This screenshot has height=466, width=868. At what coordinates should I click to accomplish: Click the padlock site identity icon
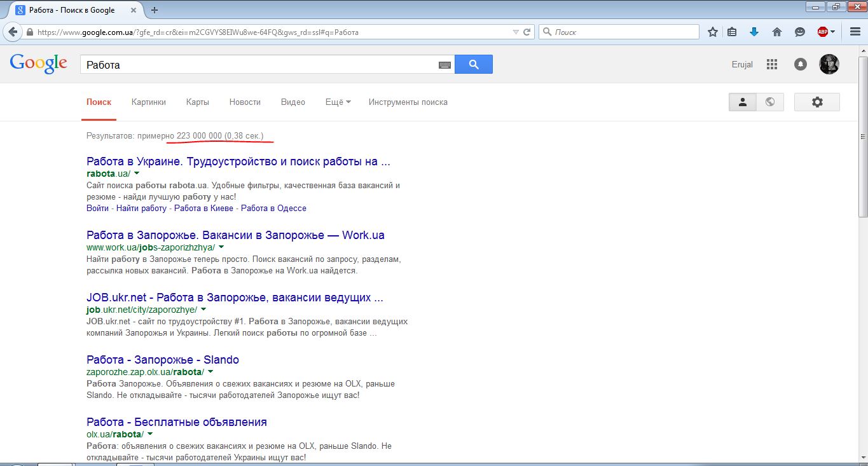pos(29,32)
